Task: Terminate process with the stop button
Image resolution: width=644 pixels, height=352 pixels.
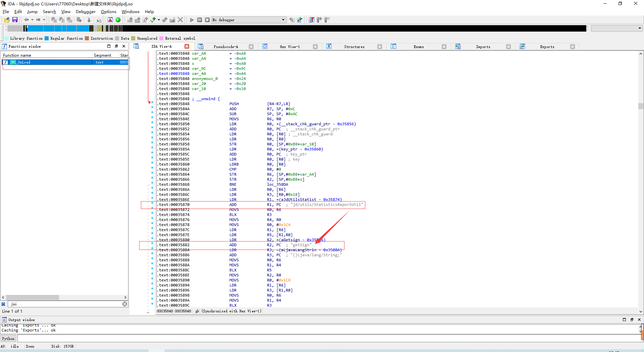Action: pyautogui.click(x=207, y=20)
